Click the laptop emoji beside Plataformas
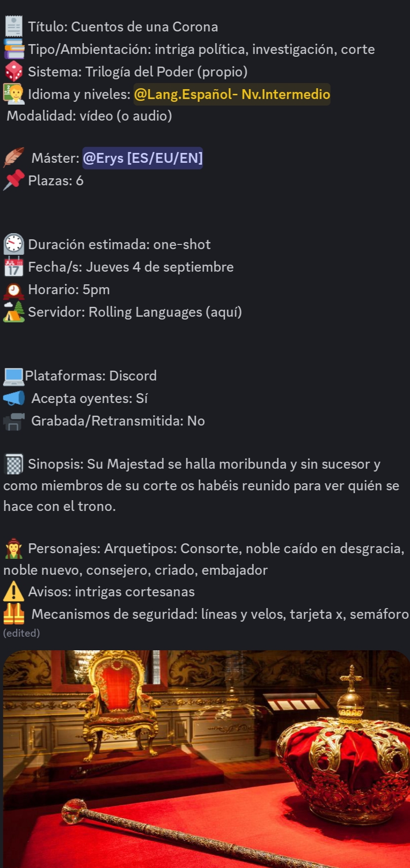The image size is (410, 868). [13, 376]
